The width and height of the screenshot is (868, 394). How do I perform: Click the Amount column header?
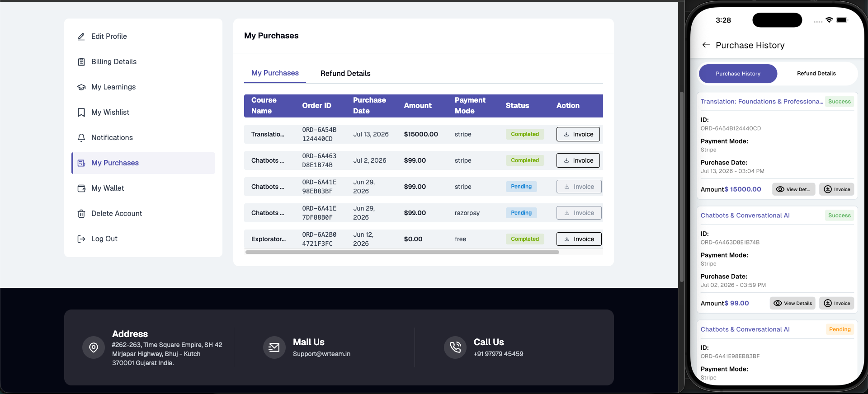point(418,106)
